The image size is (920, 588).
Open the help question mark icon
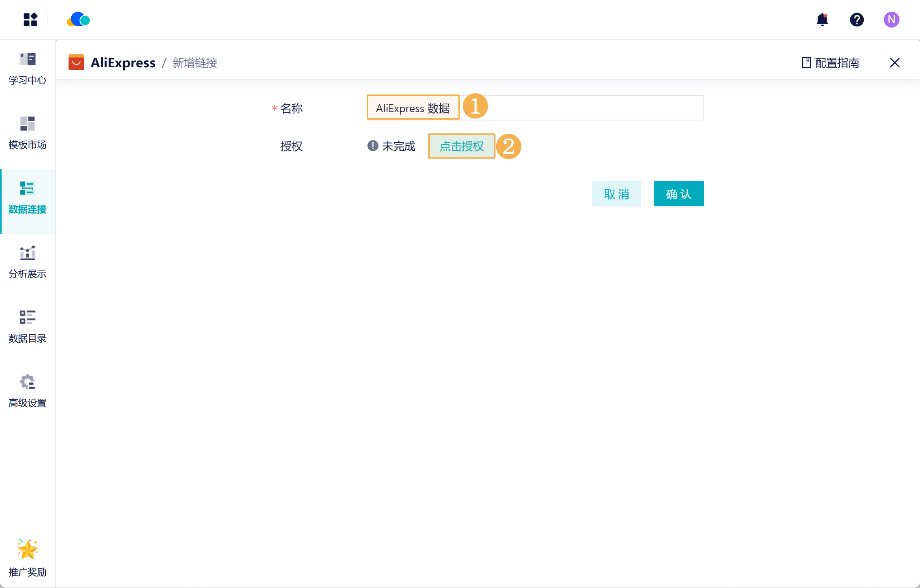(x=857, y=19)
